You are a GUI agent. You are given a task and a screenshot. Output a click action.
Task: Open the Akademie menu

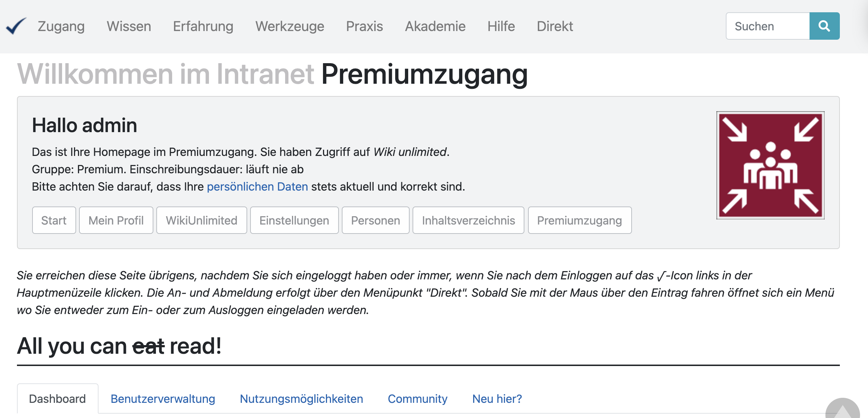(435, 26)
